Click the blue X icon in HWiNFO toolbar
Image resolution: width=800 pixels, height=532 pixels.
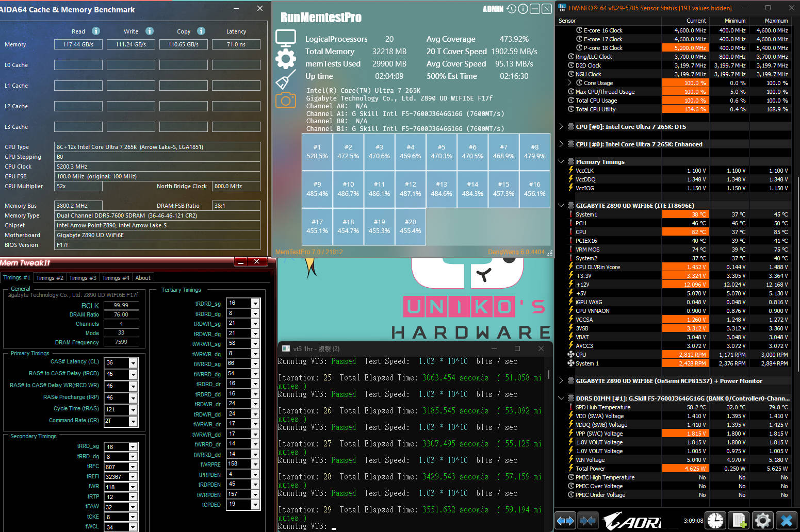787,521
